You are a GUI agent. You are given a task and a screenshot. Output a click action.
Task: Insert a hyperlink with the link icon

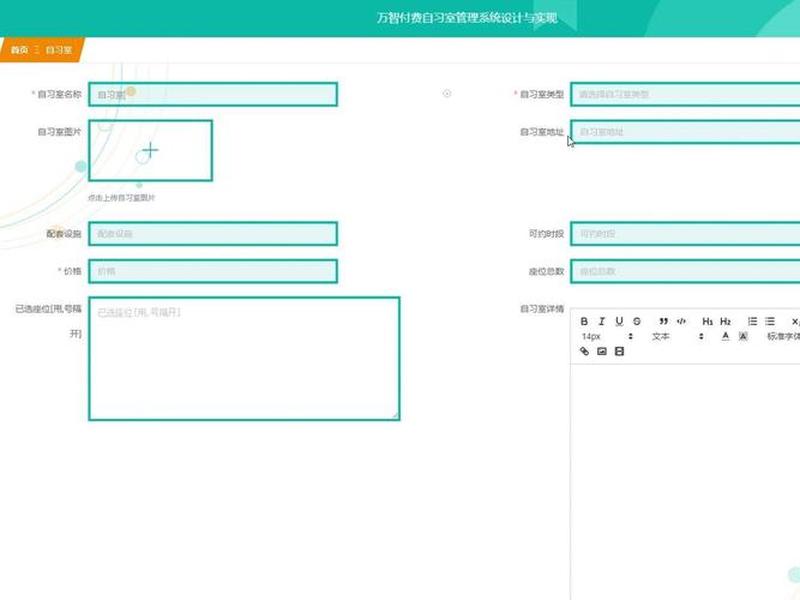pos(584,351)
